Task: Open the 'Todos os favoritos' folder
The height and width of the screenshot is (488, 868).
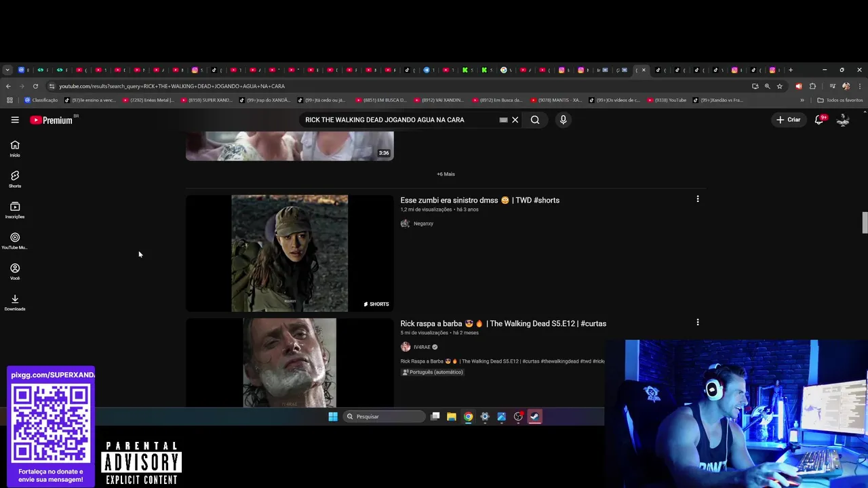Action: (x=840, y=100)
